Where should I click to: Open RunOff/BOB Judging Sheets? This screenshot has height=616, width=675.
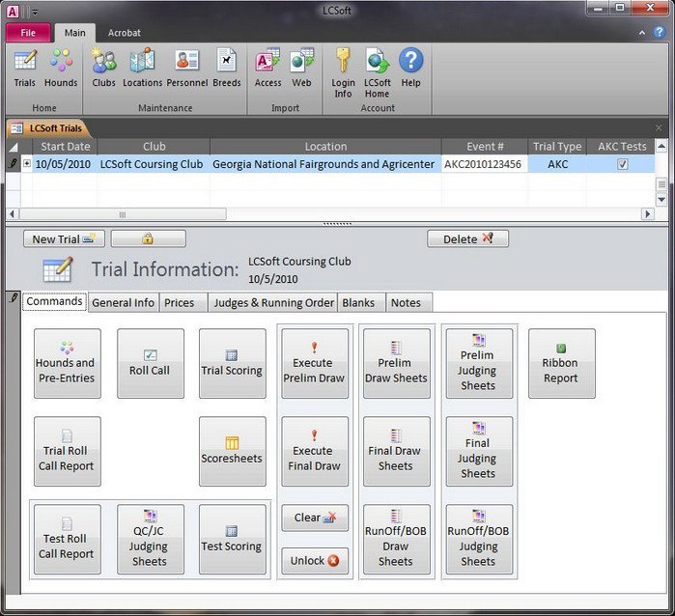479,540
